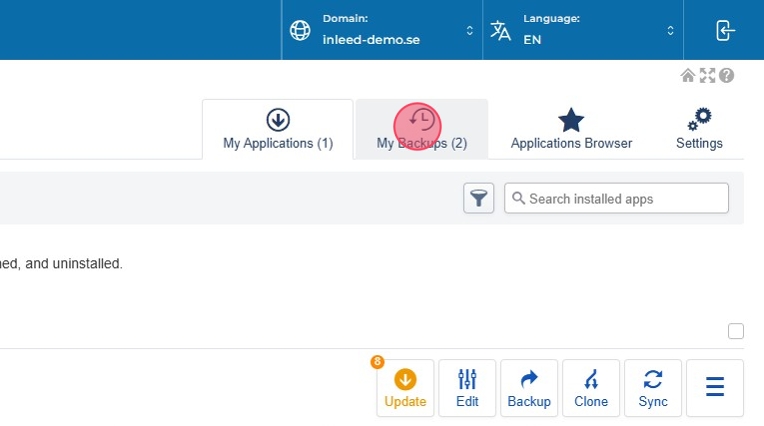Click the globe icon beside Domain
This screenshot has width=764, height=426.
[x=300, y=30]
